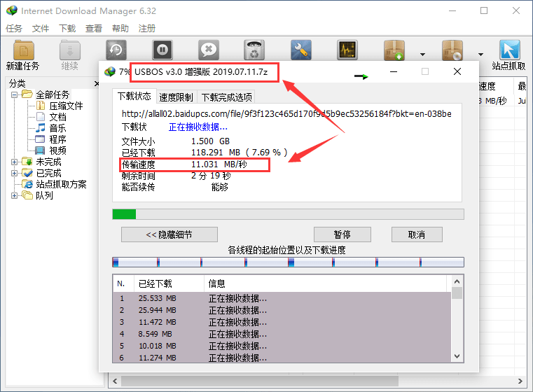Switch to the 速度限制 tab
533x392 pixels.
tap(176, 97)
